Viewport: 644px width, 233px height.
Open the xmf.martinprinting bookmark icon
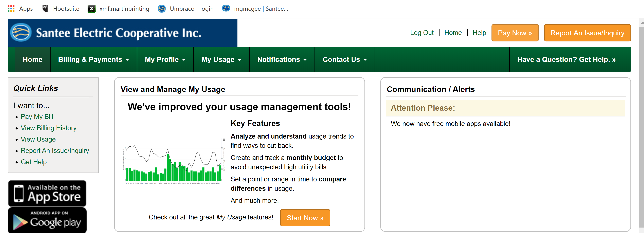91,9
